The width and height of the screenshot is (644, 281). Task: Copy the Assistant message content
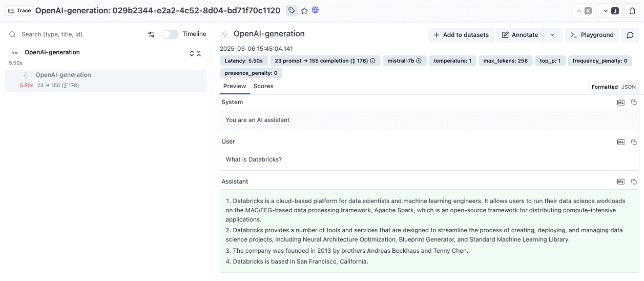coord(634,182)
